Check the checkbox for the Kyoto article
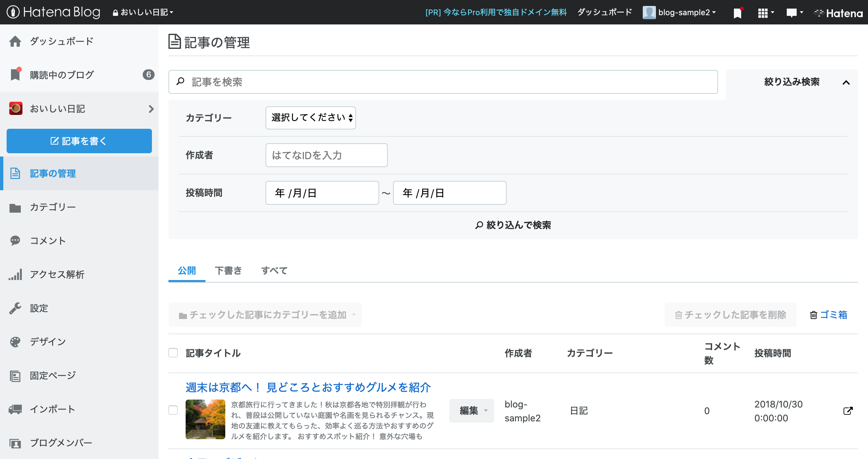 point(173,410)
